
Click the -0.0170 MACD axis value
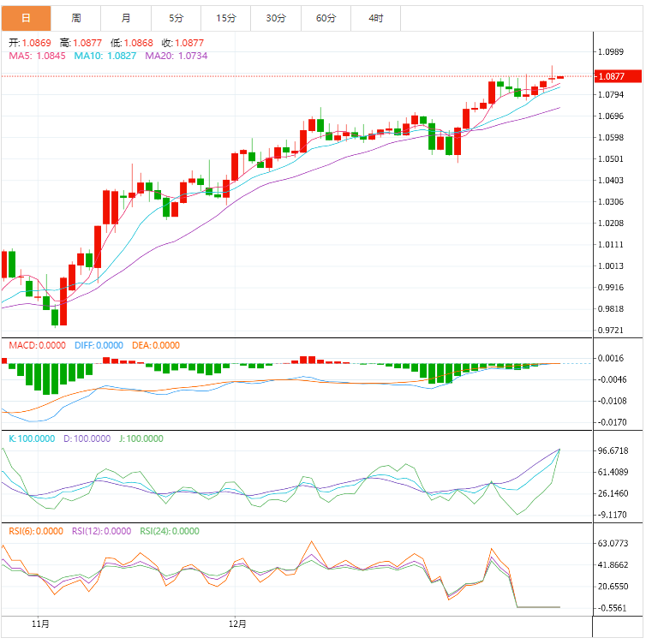coord(613,422)
